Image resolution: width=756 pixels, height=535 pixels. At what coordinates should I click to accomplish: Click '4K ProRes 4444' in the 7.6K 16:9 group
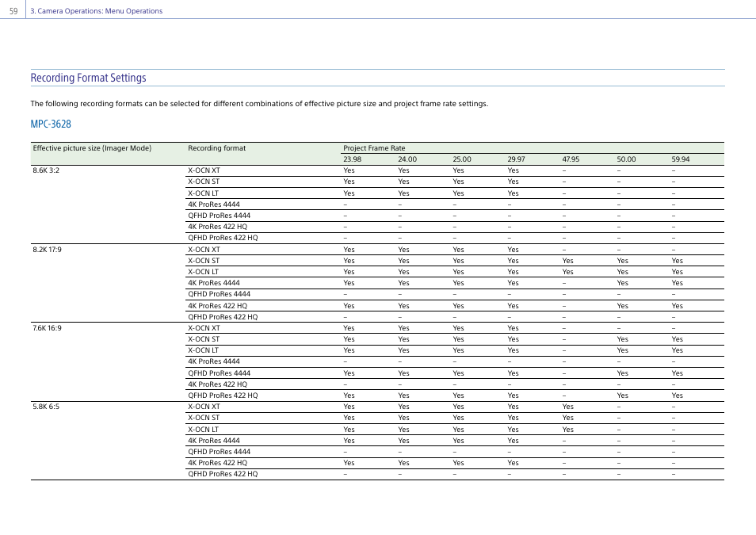[214, 361]
